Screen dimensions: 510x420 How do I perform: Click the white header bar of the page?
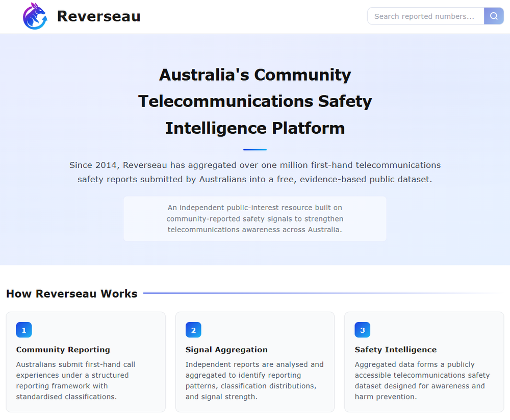coord(255,16)
